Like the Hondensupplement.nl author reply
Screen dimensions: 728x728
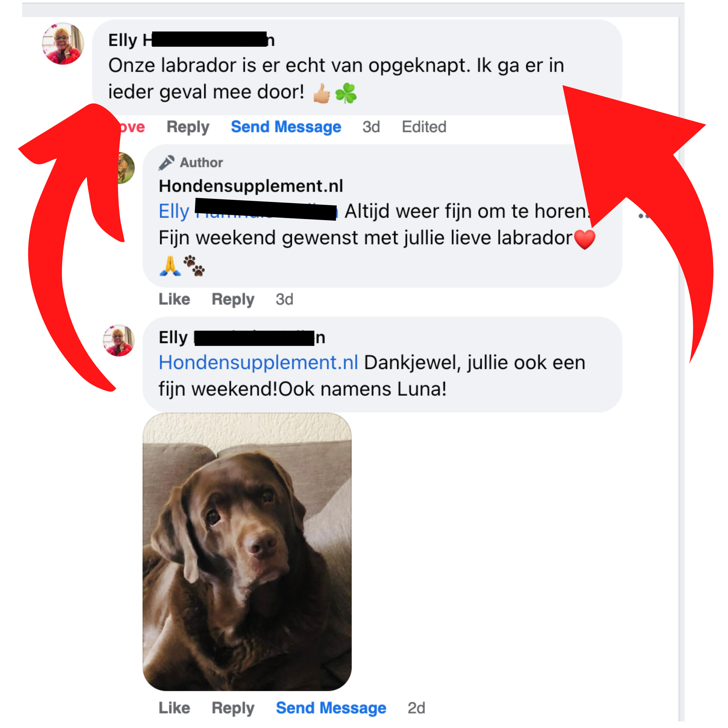[174, 299]
